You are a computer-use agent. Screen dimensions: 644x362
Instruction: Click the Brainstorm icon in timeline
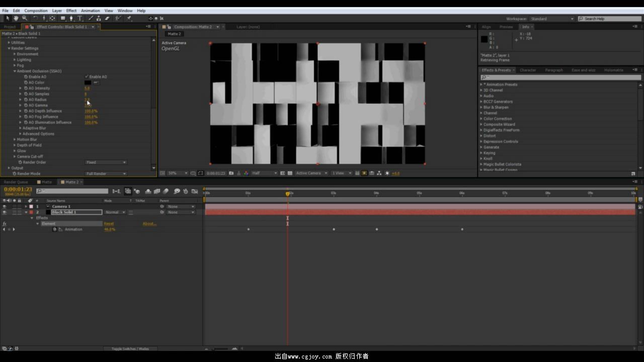[x=177, y=191]
